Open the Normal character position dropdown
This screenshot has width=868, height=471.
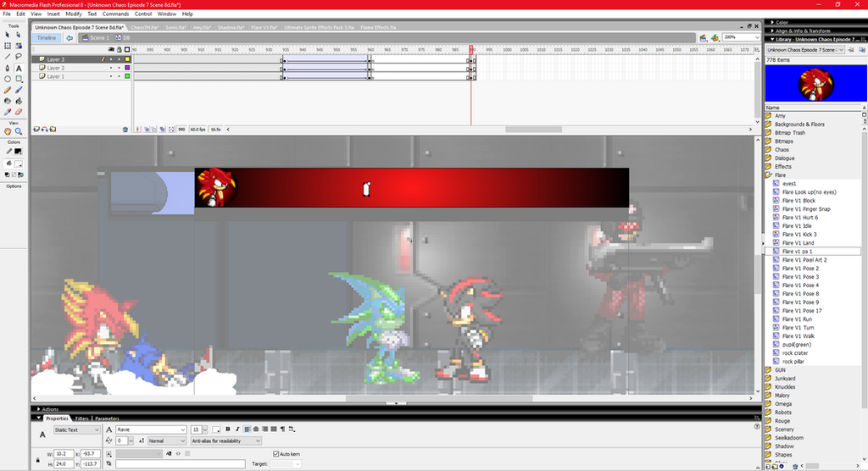click(167, 441)
